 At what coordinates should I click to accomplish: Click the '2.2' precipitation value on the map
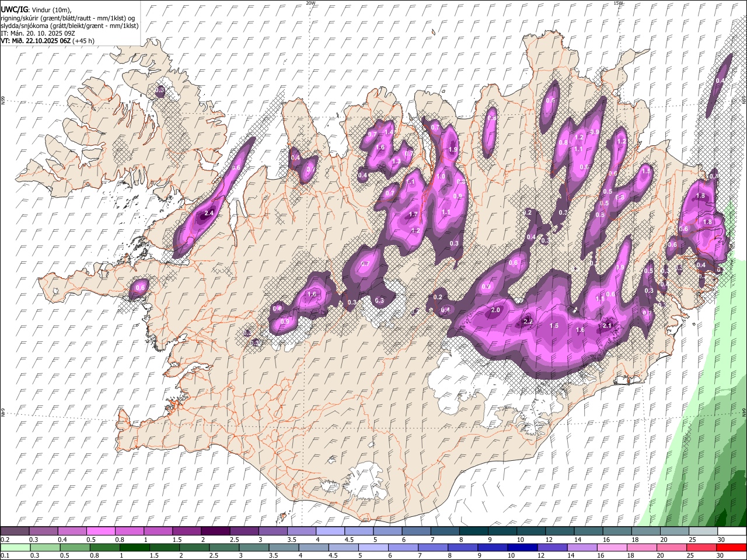pyautogui.click(x=528, y=321)
